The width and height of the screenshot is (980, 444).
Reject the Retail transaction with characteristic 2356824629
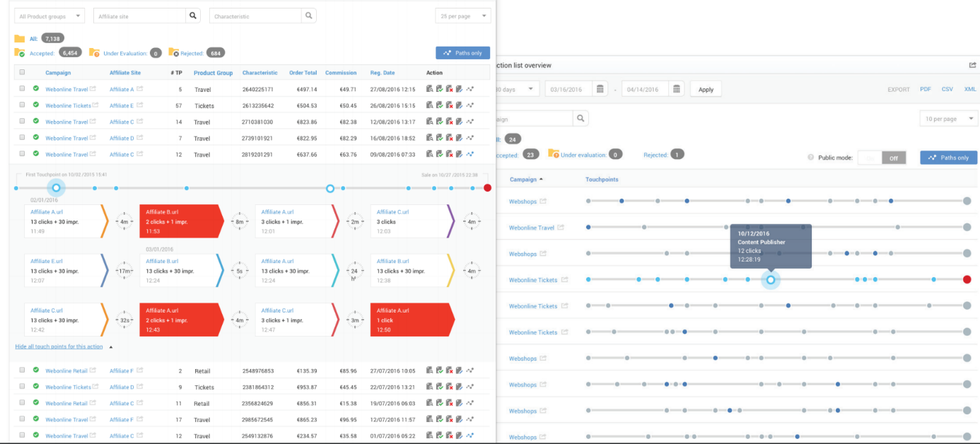[x=449, y=403]
